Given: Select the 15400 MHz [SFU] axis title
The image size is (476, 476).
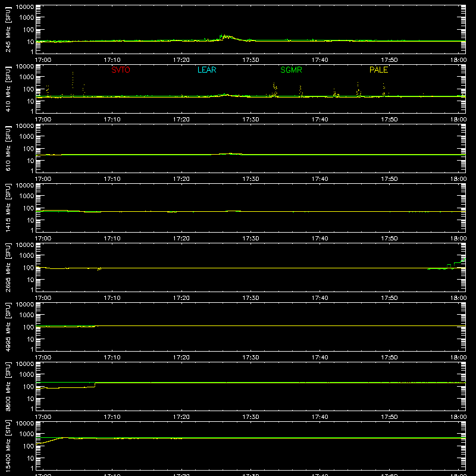Looking at the screenshot, I should coord(8,446).
